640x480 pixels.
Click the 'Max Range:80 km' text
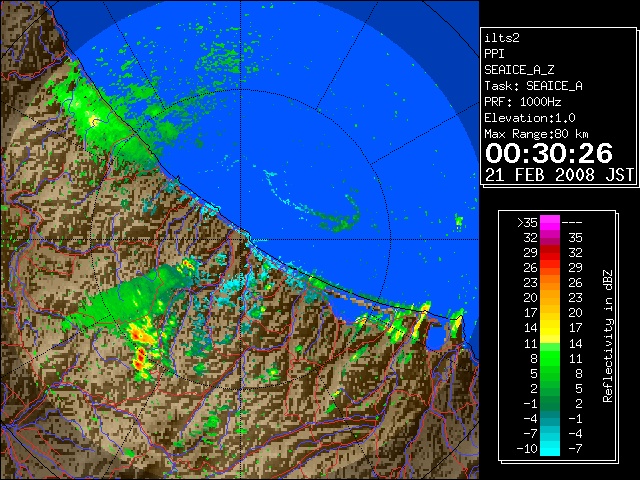tap(536, 134)
